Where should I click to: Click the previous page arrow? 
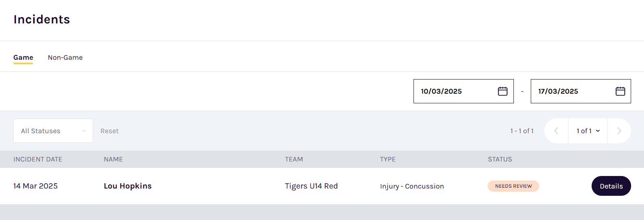point(556,131)
